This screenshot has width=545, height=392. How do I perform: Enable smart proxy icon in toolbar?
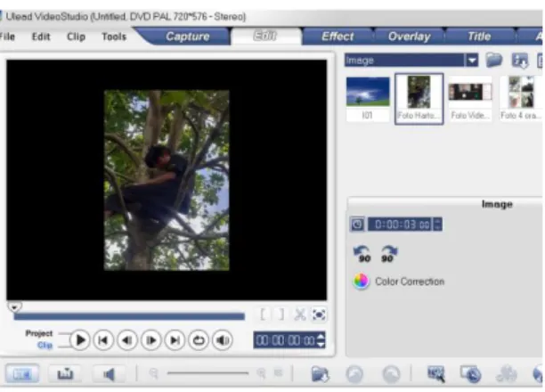tap(435, 374)
